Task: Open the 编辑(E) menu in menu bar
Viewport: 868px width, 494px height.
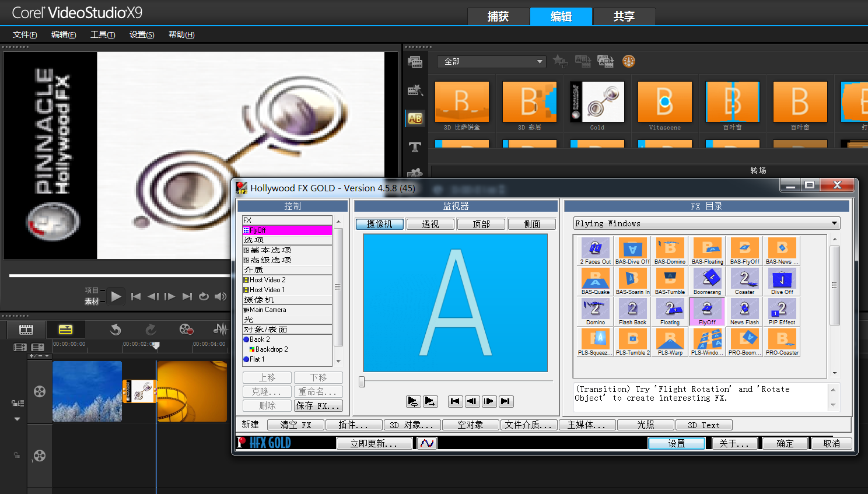Action: point(64,34)
